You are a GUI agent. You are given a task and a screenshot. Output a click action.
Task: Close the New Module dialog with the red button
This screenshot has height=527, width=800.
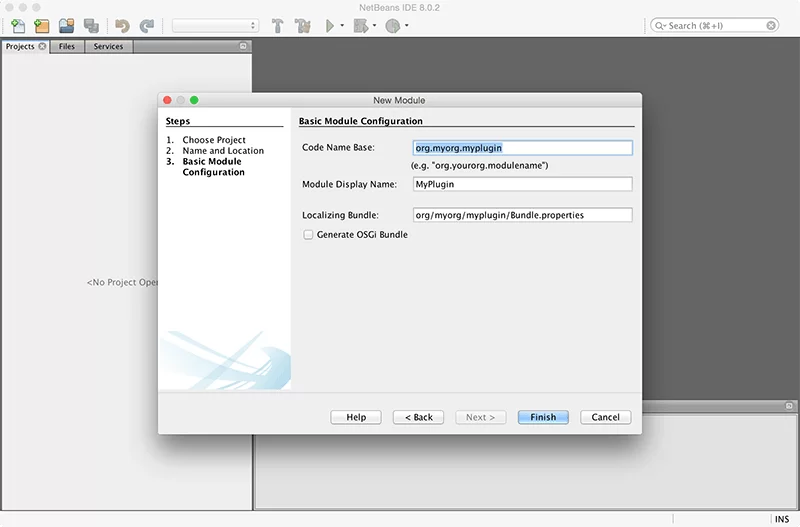pos(167,100)
